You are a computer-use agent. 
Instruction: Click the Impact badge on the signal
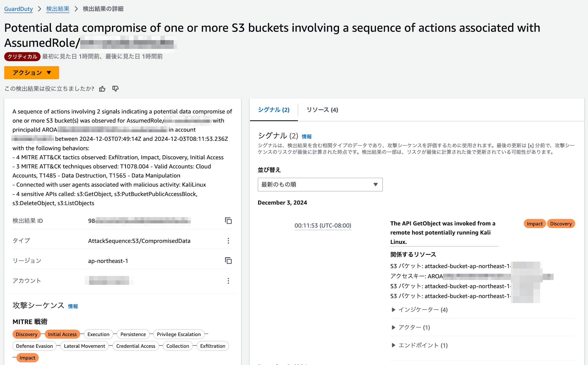[x=534, y=224]
